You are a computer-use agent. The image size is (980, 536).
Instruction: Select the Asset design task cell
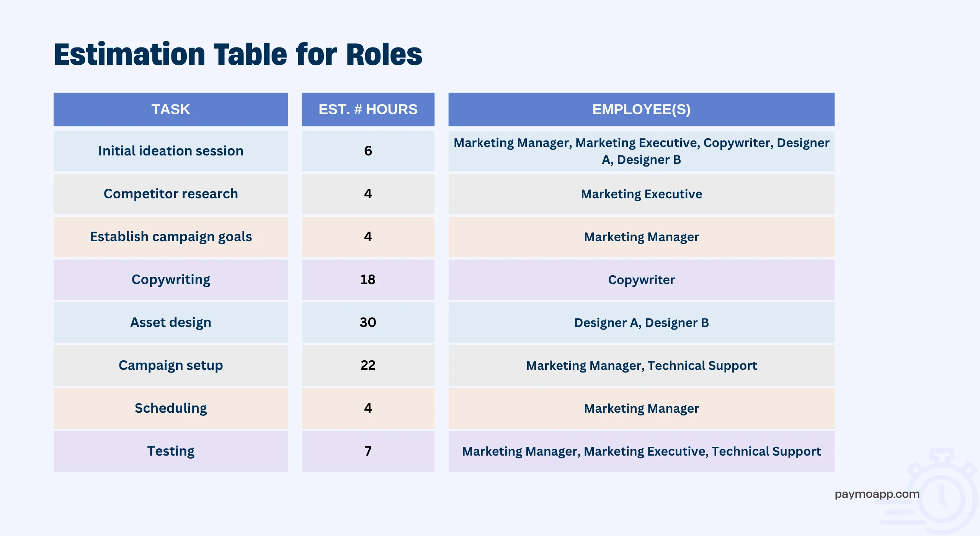171,322
